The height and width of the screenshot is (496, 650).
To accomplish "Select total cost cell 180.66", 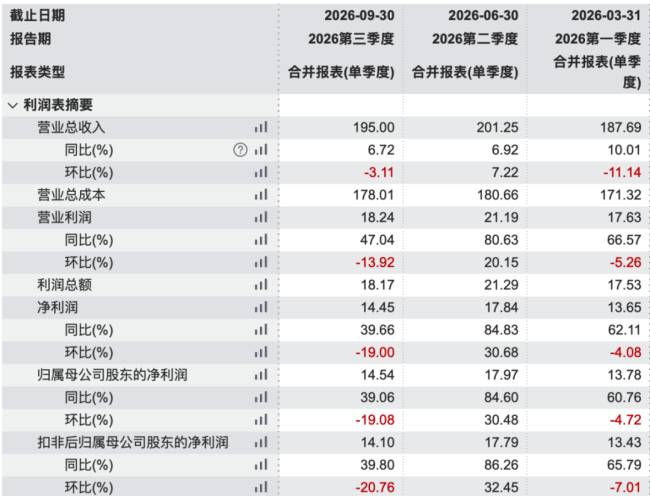I will point(497,195).
